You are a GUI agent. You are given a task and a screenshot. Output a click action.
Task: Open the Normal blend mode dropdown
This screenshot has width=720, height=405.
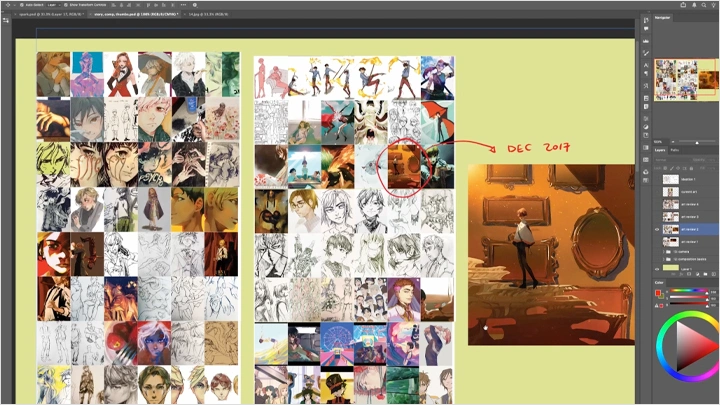[670, 160]
